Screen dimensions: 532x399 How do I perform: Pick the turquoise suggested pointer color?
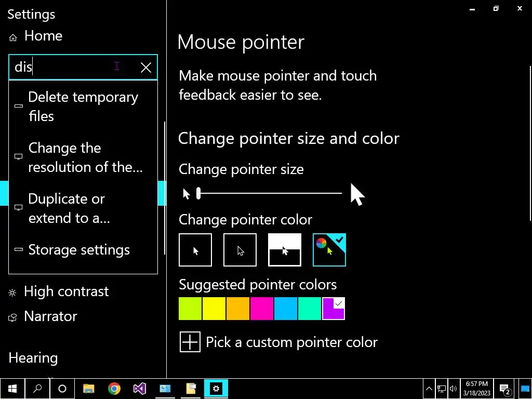[x=310, y=309]
